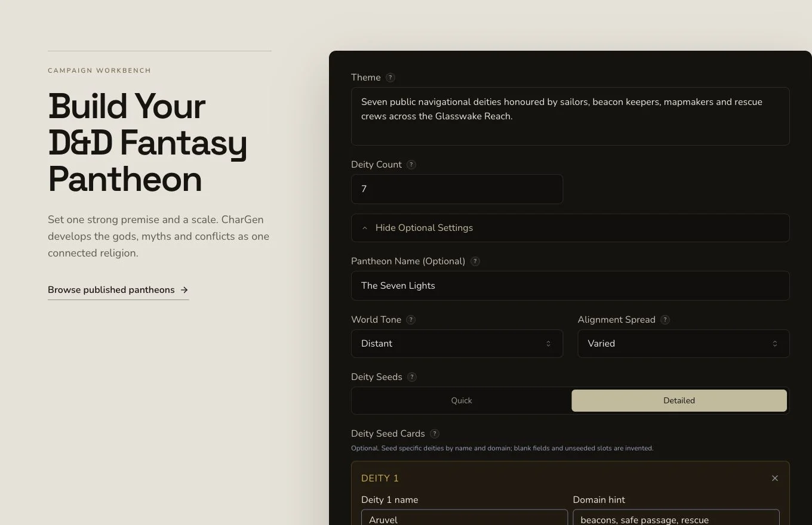Select Detailed deity seeds mode
The width and height of the screenshot is (812, 525).
tap(679, 401)
